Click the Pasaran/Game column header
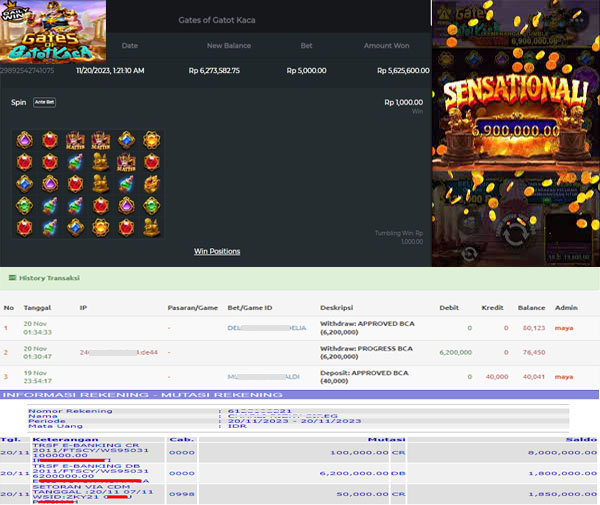The width and height of the screenshot is (600, 505). [x=192, y=308]
